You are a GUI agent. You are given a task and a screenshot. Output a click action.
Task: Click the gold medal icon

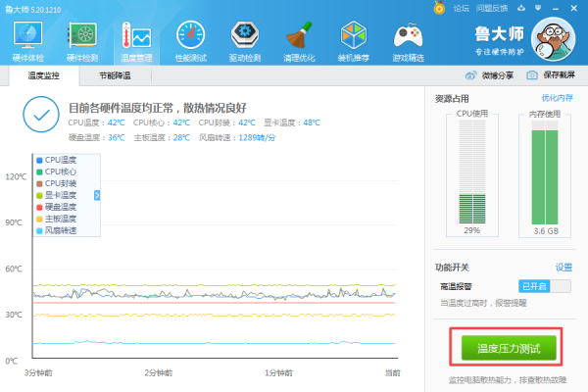click(439, 8)
